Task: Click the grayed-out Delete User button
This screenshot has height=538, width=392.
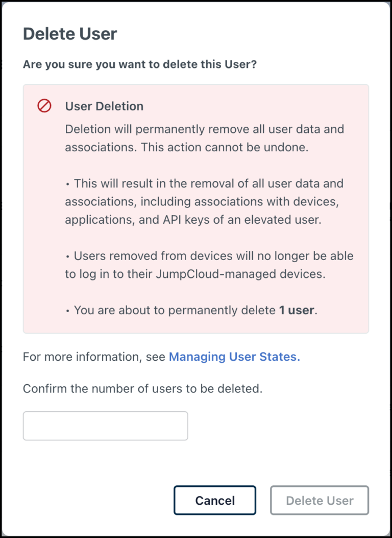Action: coord(319,500)
